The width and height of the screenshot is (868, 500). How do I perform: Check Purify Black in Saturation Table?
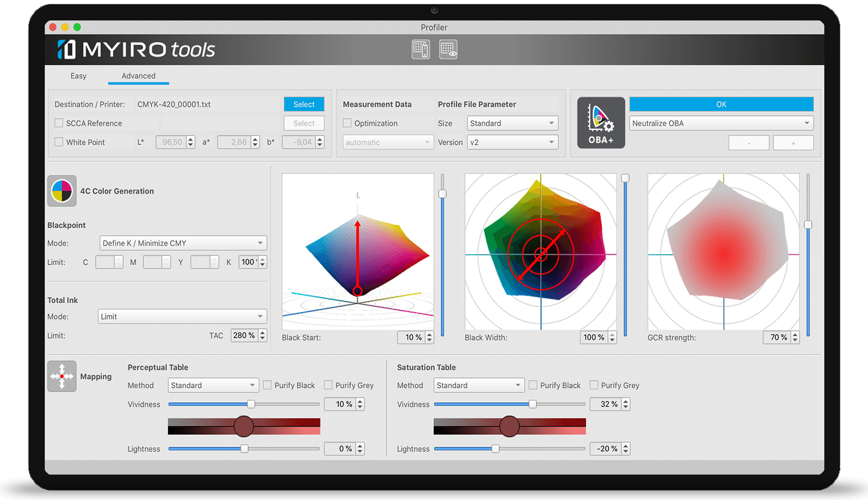pyautogui.click(x=534, y=385)
